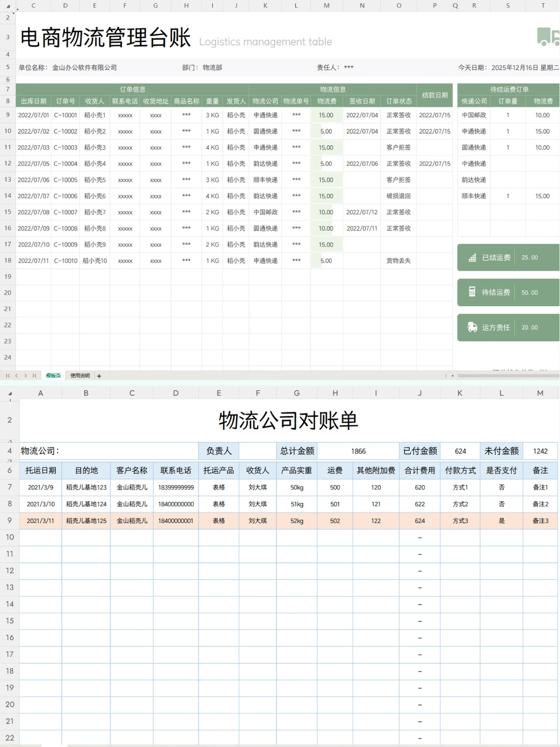Jump to last sheet with the >| icon
Image resolution: width=560 pixels, height=747 pixels.
pyautogui.click(x=33, y=375)
